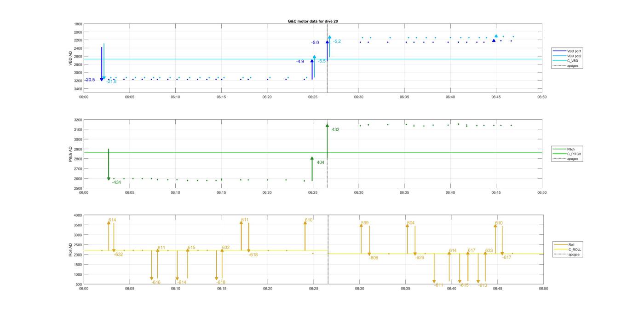Click the "-20.5" VBD data label
Image resolution: width=644 pixels, height=319 pixels.
pos(90,80)
